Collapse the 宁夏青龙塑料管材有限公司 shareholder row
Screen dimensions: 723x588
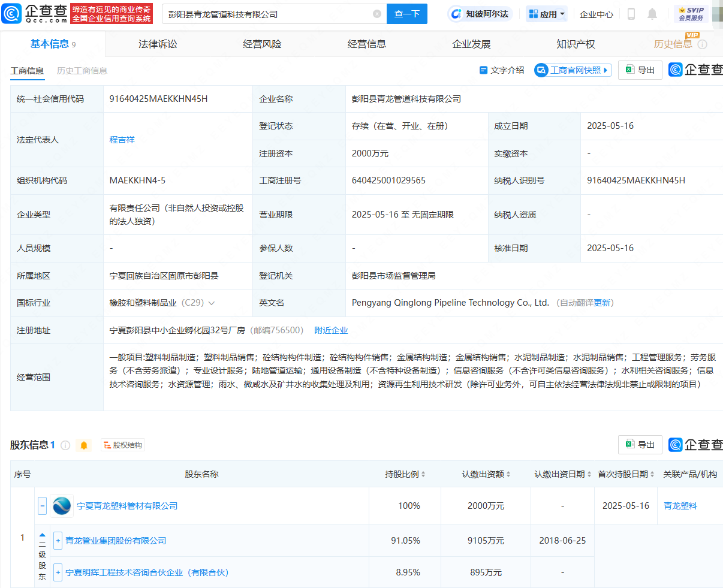(42, 506)
